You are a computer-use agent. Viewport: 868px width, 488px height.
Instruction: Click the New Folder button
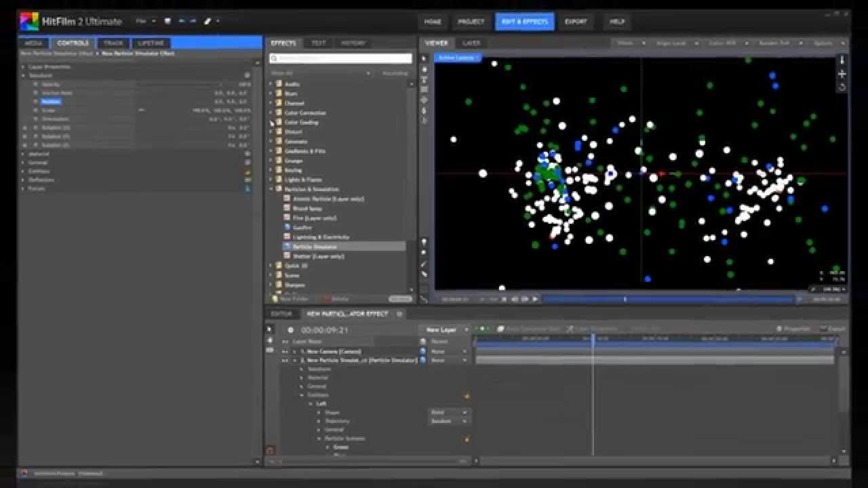click(290, 299)
